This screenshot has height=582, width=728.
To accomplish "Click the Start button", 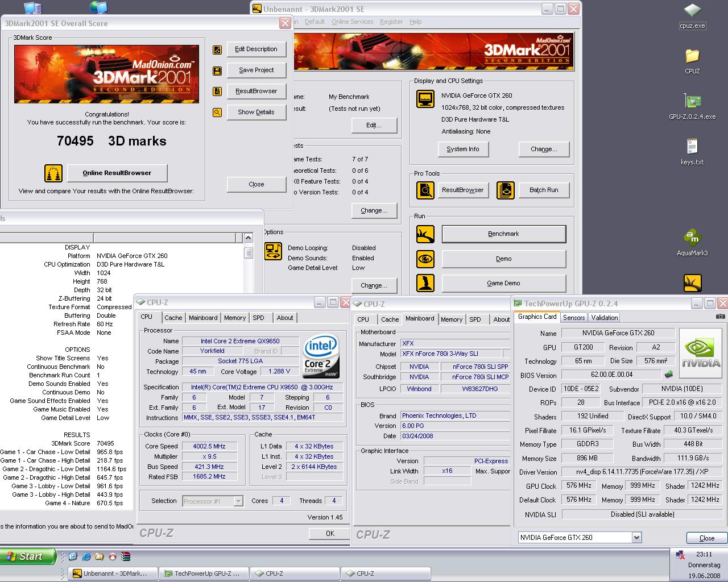I will pyautogui.click(x=28, y=556).
